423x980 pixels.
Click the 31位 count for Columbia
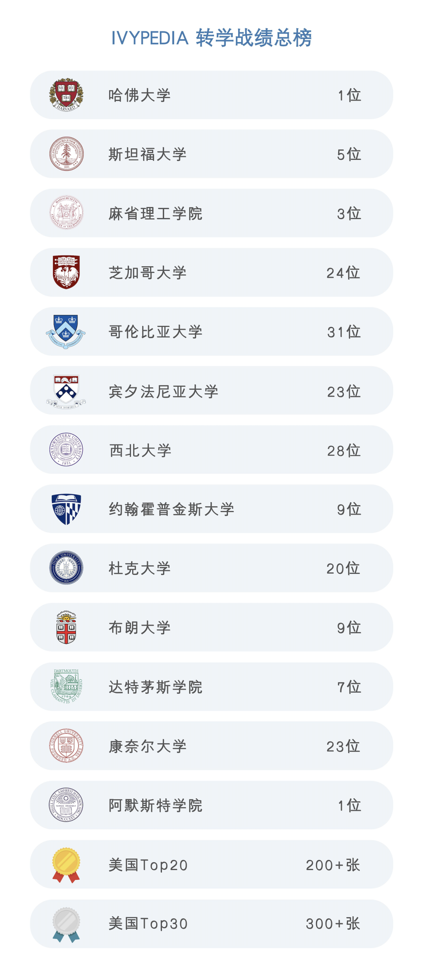tap(344, 332)
